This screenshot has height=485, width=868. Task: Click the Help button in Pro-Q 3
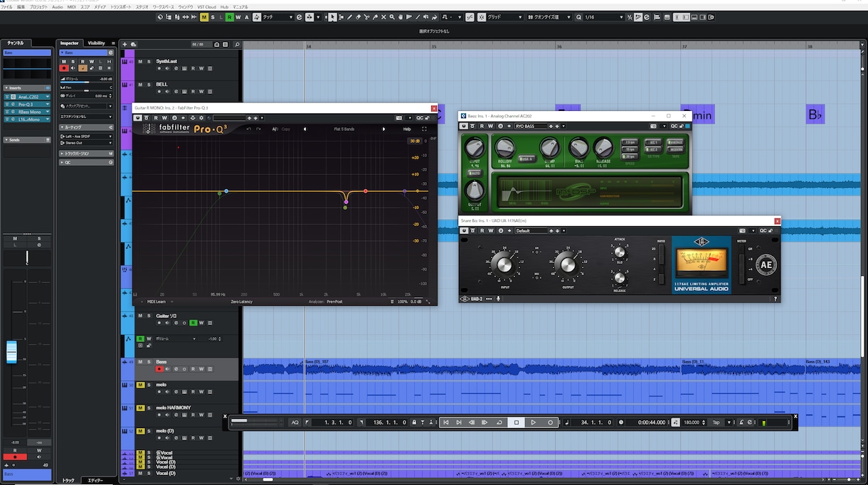(407, 129)
